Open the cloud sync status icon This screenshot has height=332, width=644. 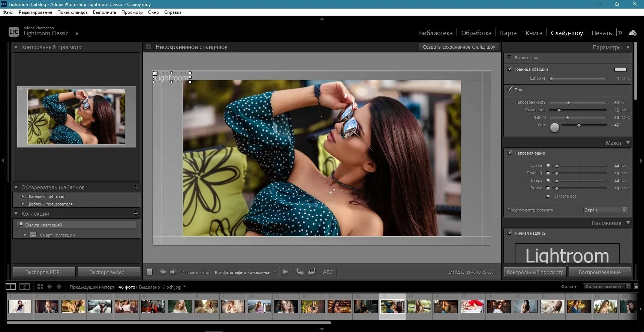point(632,33)
